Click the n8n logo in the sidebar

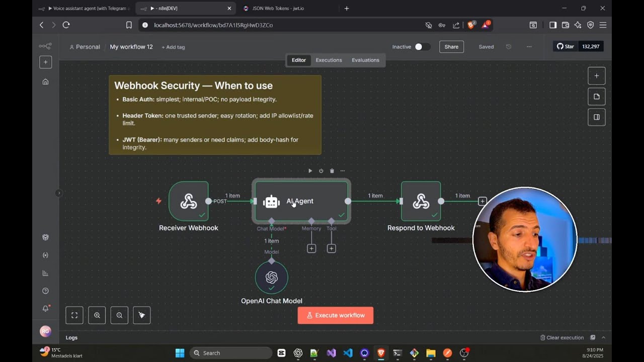[45, 46]
